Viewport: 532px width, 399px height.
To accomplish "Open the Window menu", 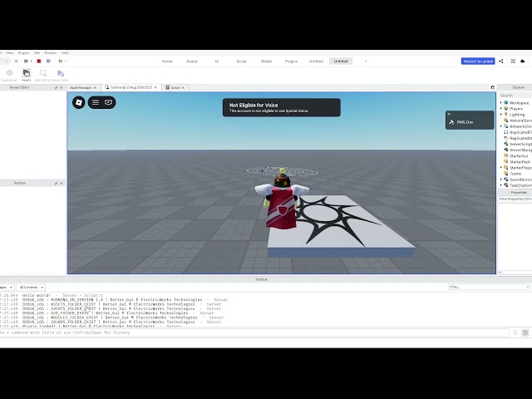I will coord(51,53).
